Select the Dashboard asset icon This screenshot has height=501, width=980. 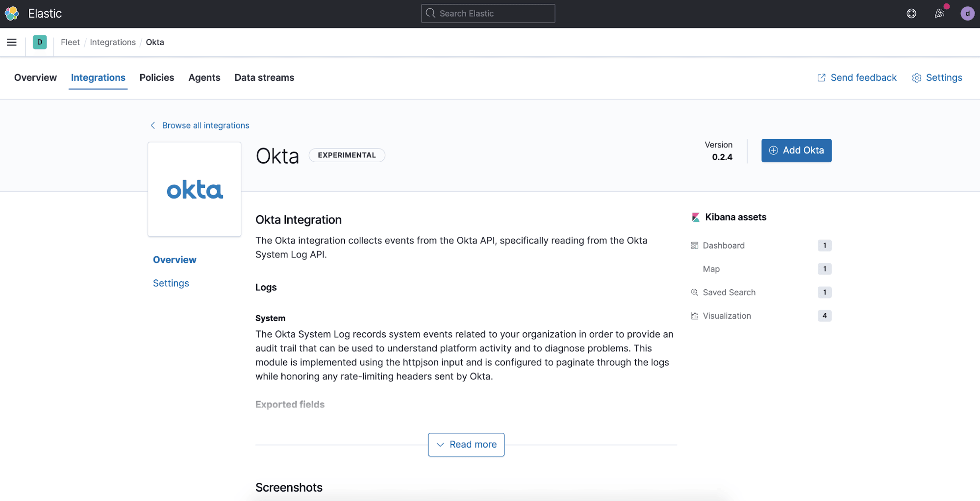(x=694, y=245)
